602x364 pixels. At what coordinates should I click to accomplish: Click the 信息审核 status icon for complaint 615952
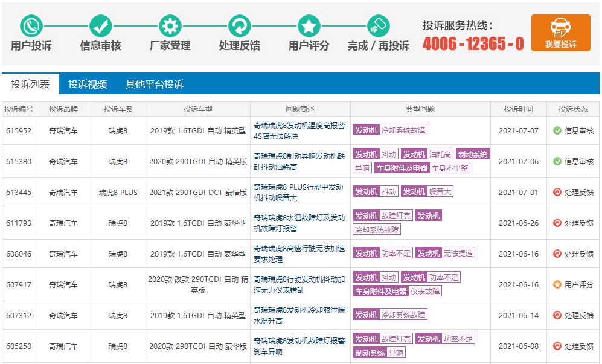pyautogui.click(x=557, y=130)
